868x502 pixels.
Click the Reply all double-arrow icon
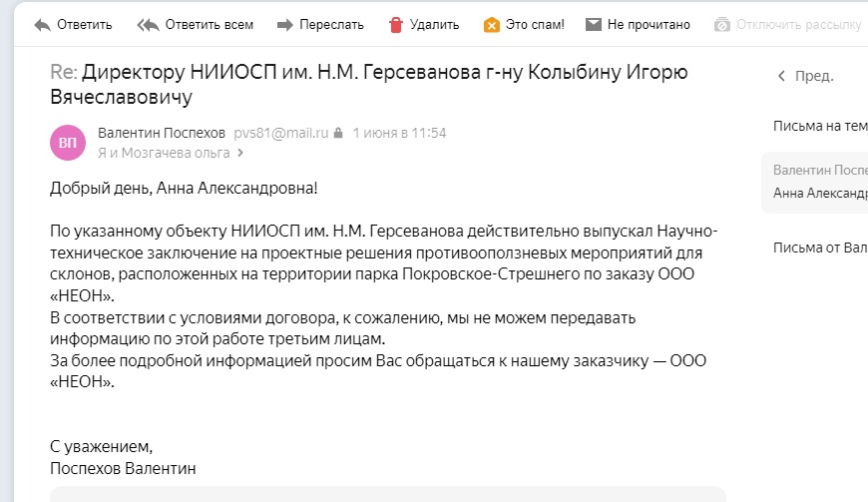[148, 25]
